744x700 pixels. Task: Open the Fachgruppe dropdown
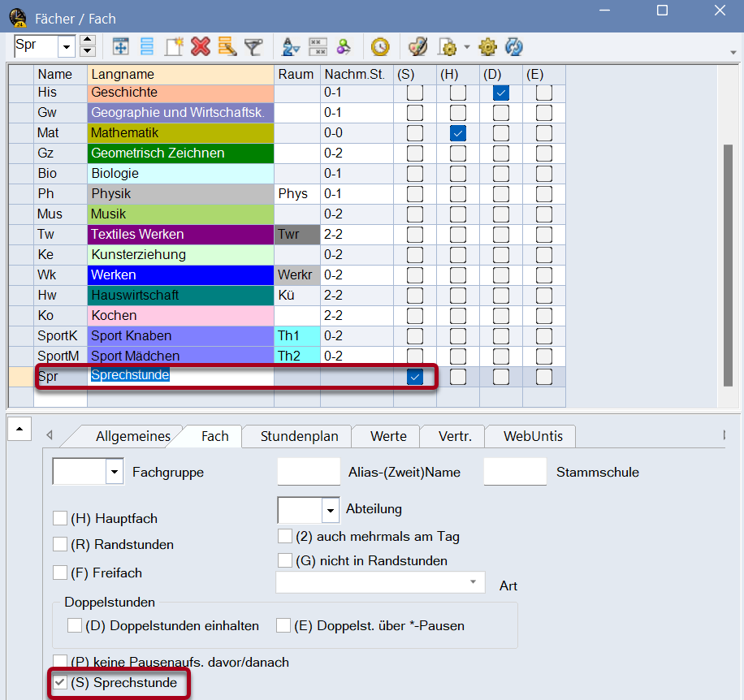(x=115, y=472)
